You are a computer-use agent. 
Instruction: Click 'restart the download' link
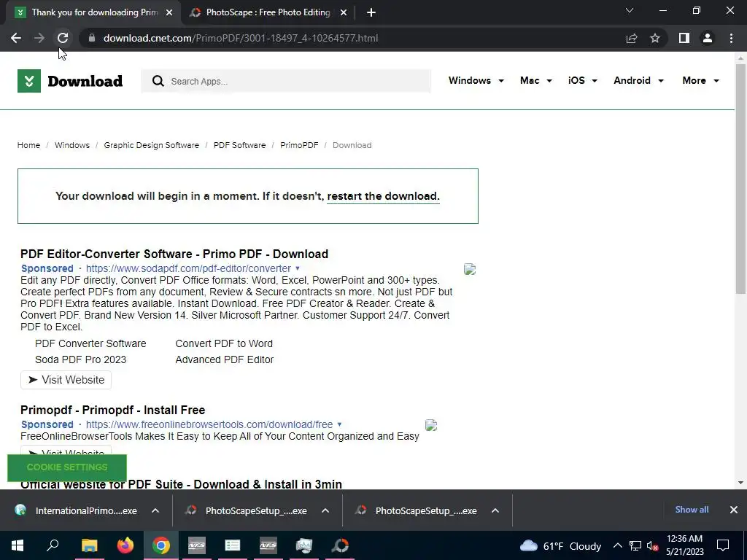click(x=383, y=196)
